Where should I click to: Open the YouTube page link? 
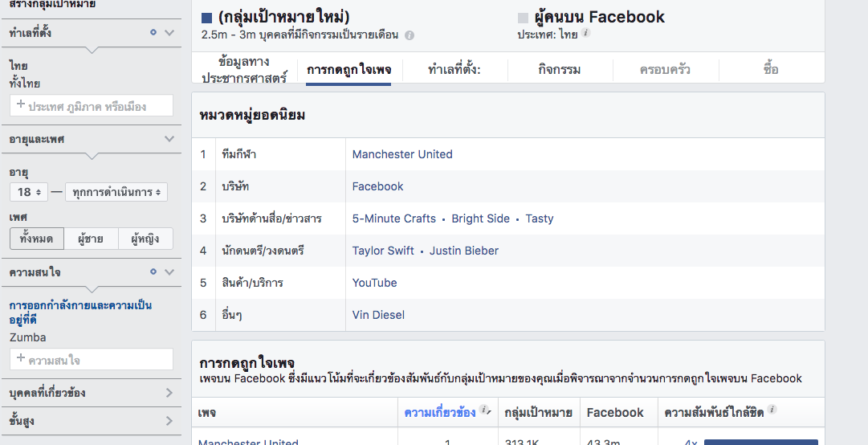[x=375, y=283]
